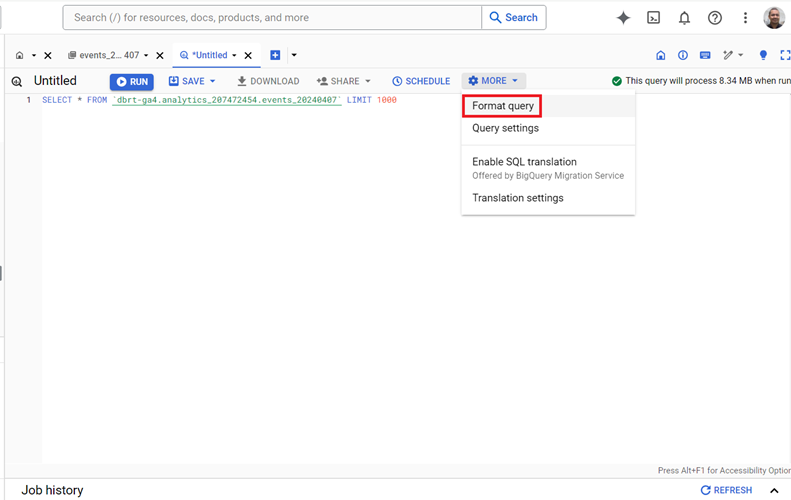Click table name dbrt-ga4.analytics_207472454.events_20240407
This screenshot has width=791, height=500.
click(227, 100)
